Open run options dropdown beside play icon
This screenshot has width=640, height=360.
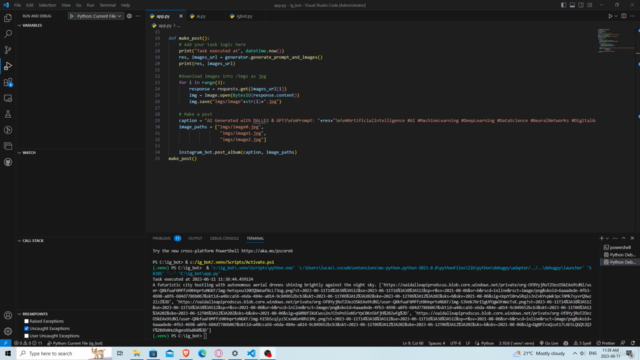(616, 16)
